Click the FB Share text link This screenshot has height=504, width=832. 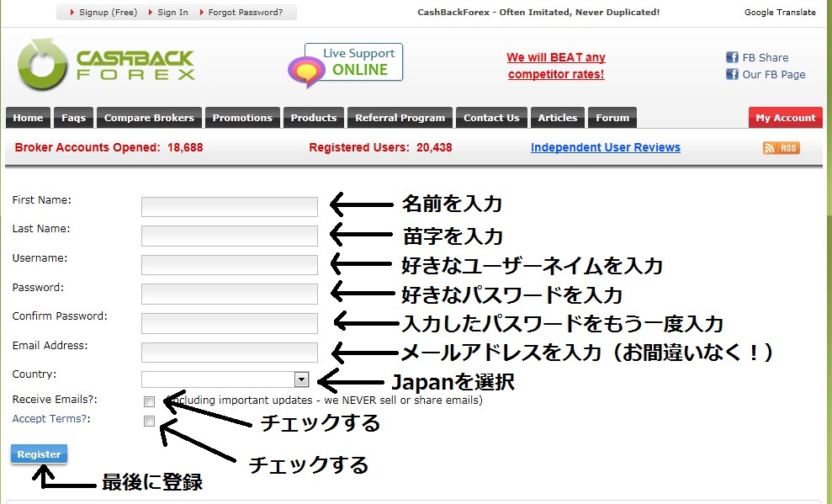click(766, 58)
